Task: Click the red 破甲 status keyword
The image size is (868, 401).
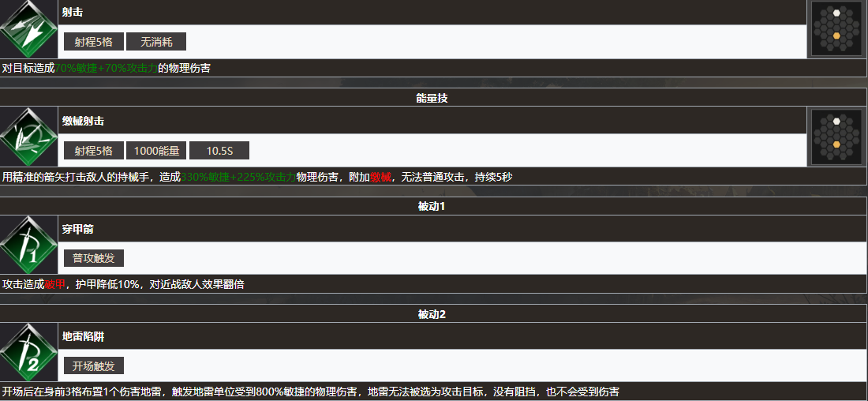Action: click(x=54, y=285)
